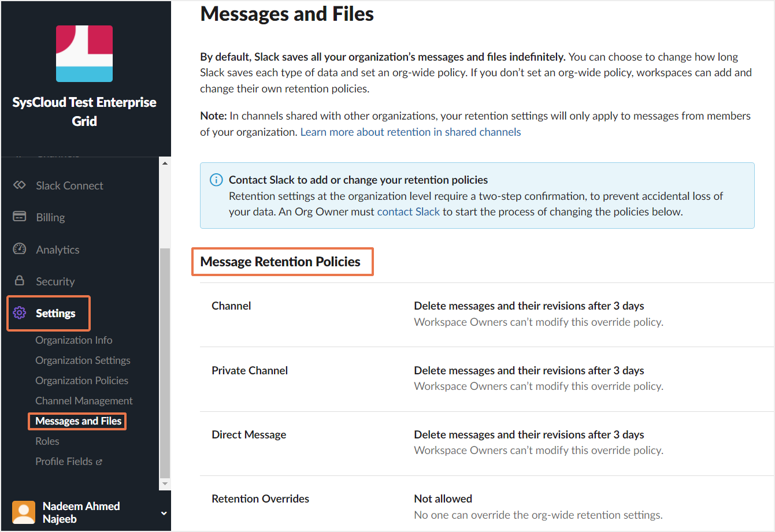Click the 'contact Slack' link
This screenshot has height=532, width=775.
pyautogui.click(x=409, y=211)
